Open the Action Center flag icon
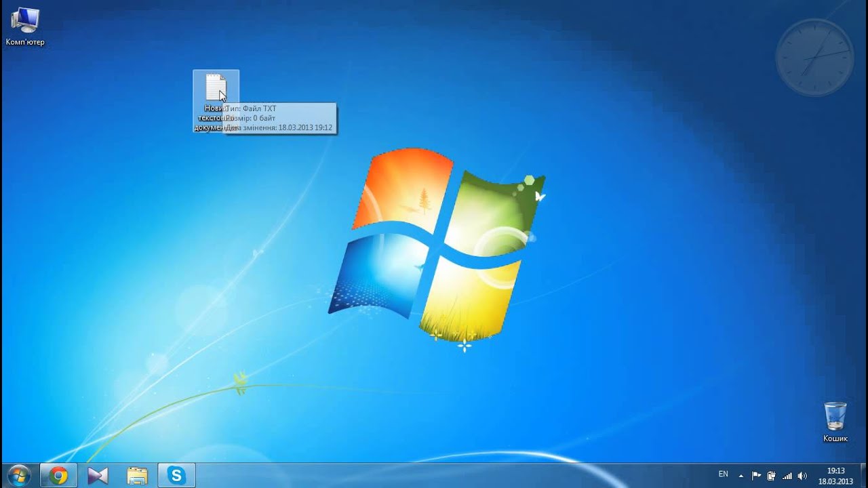This screenshot has height=488, width=868. click(756, 476)
